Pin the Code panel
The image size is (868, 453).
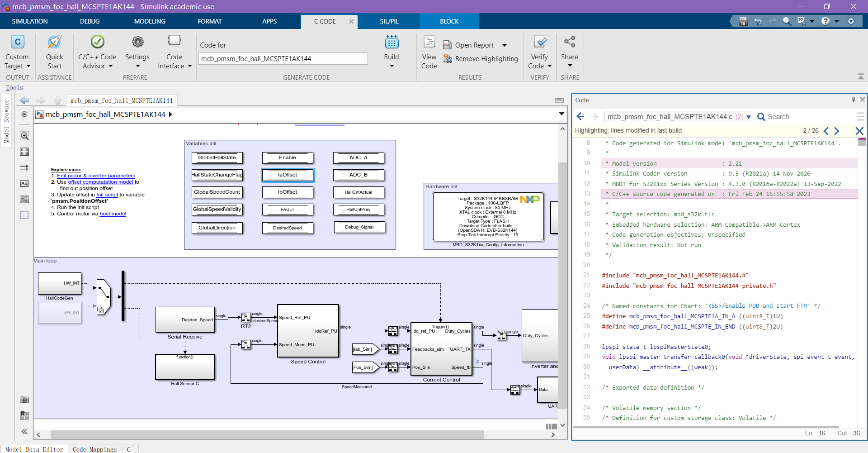click(853, 100)
